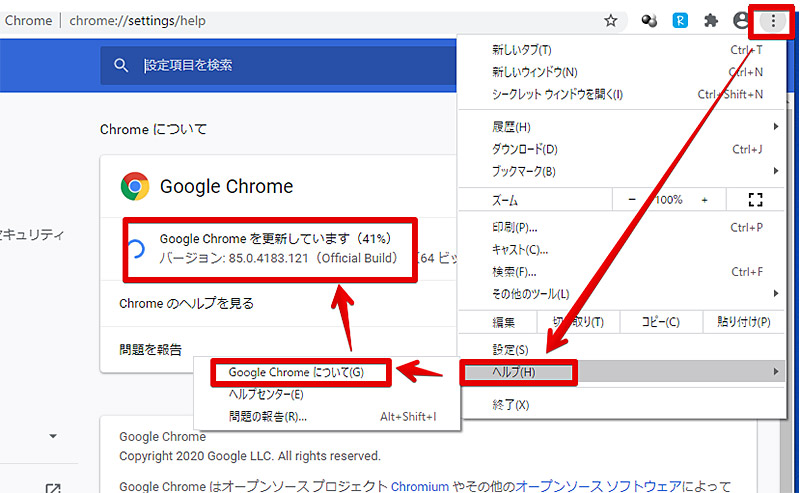Click the Edit (編集) label in the menu
The width and height of the screenshot is (800, 493).
pyautogui.click(x=504, y=322)
